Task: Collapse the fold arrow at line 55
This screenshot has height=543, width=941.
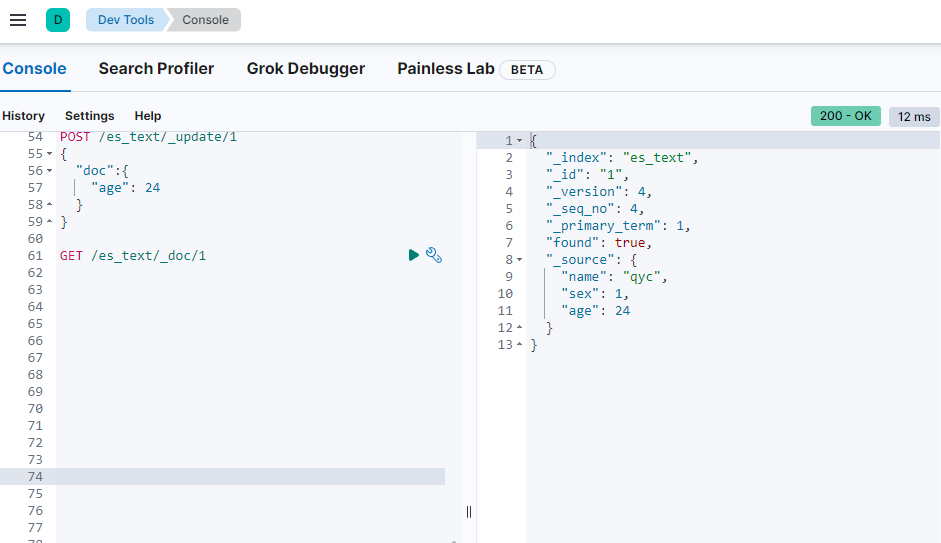Action: pyautogui.click(x=50, y=154)
